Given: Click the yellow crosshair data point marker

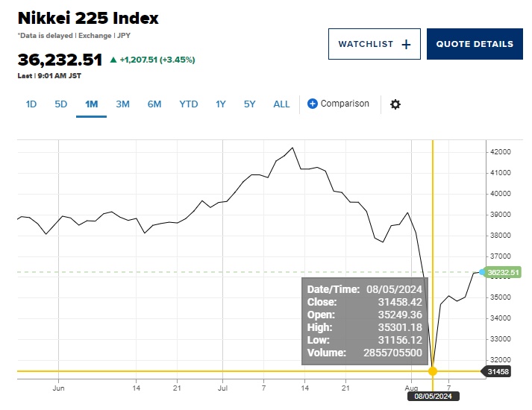Looking at the screenshot, I should (x=433, y=371).
